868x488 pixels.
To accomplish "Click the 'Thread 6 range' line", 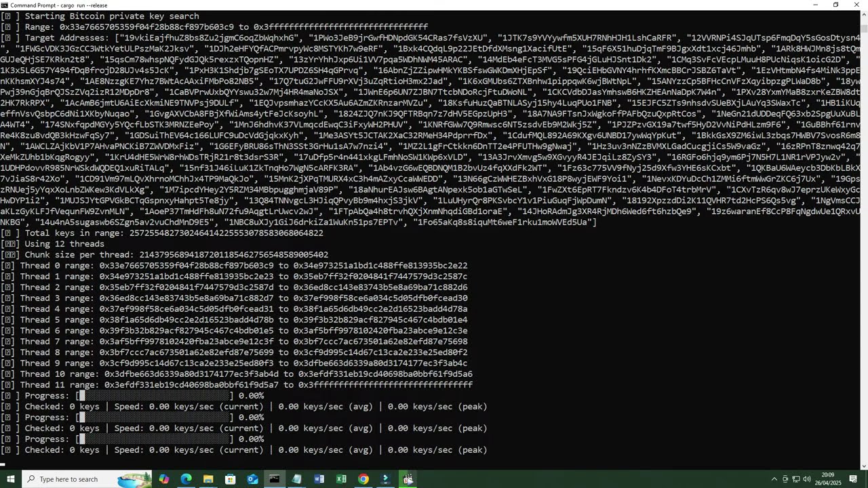I will point(234,331).
